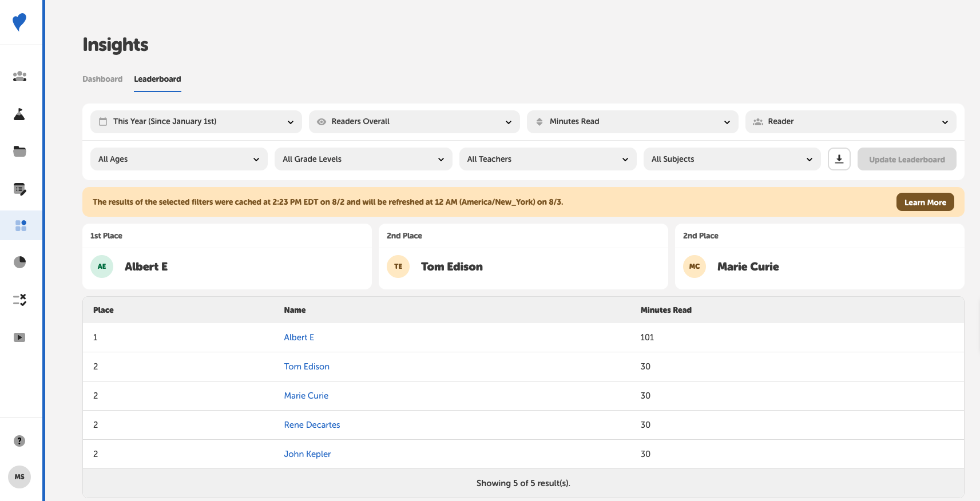Image resolution: width=980 pixels, height=501 pixels.
Task: Open the Minutes Read metric dropdown
Action: pyautogui.click(x=633, y=122)
